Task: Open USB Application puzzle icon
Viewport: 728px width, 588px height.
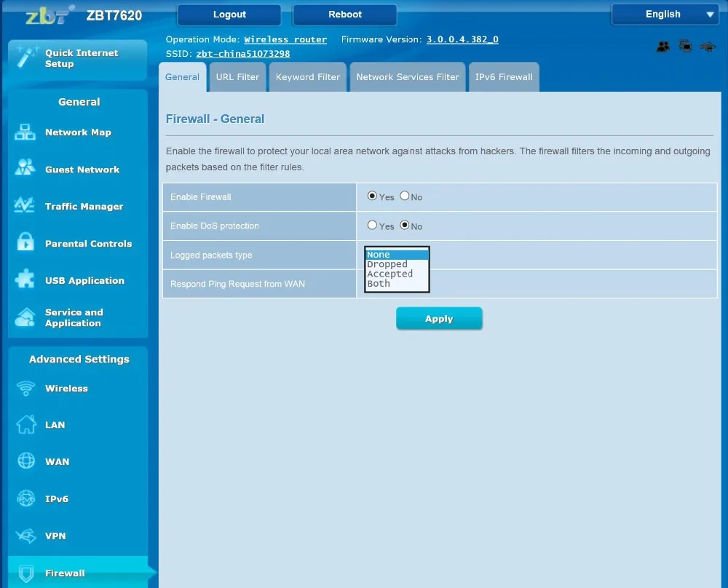Action: click(25, 279)
